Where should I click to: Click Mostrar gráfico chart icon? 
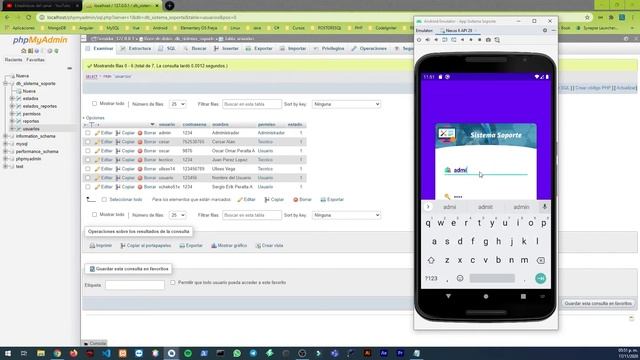213,246
